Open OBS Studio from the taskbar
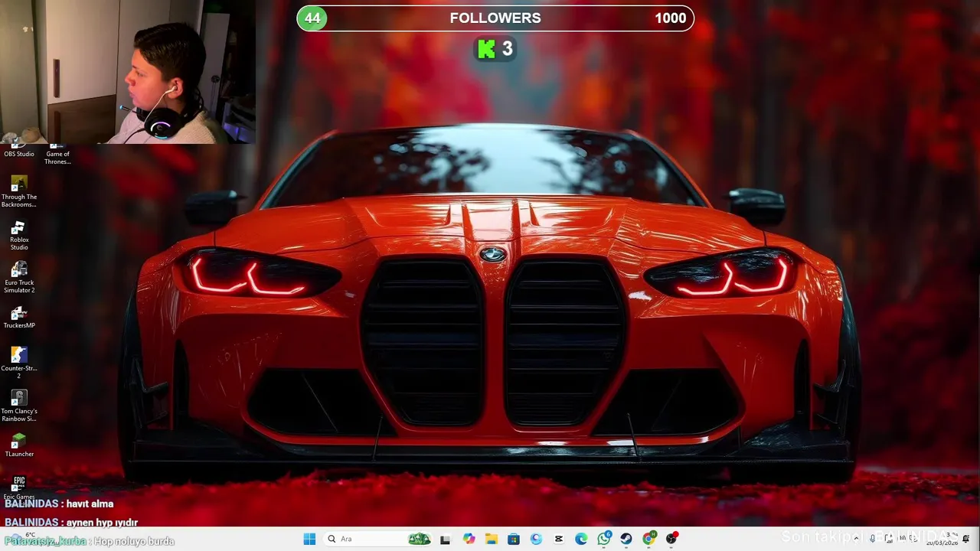 [x=671, y=539]
